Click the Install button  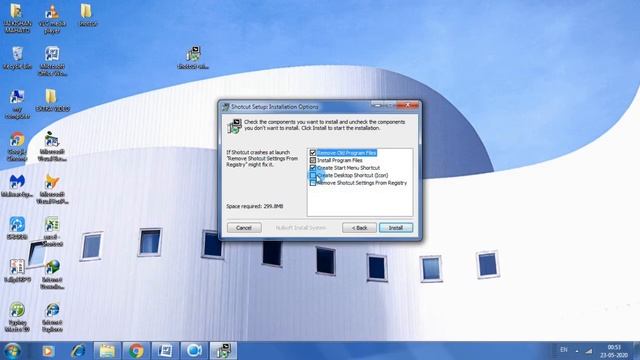pos(396,228)
